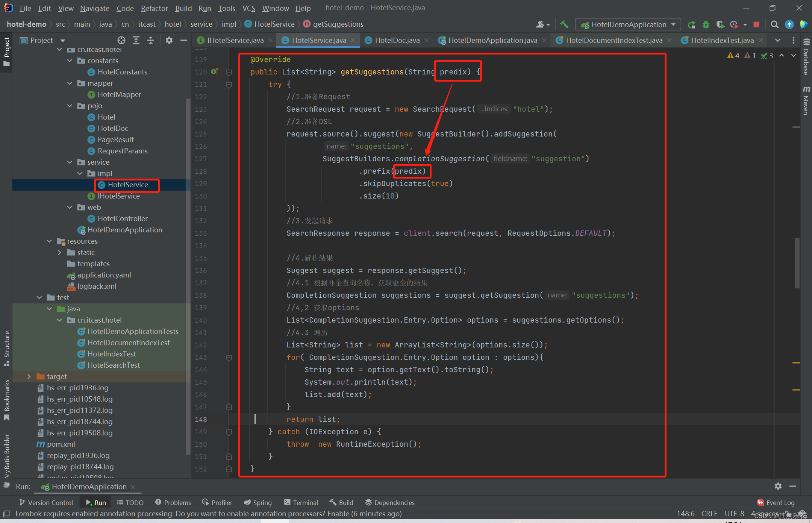Select HotelController in the project tree
Viewport: 812px width, 523px height.
point(123,218)
